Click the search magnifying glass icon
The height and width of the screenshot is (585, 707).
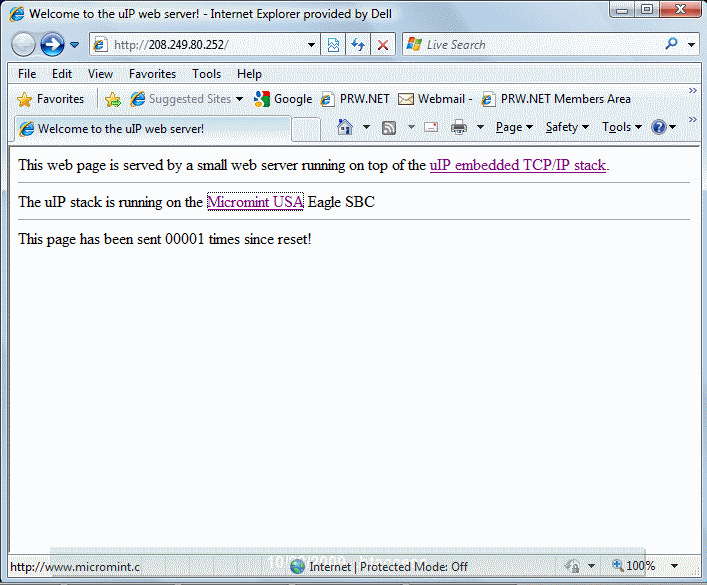[x=671, y=45]
